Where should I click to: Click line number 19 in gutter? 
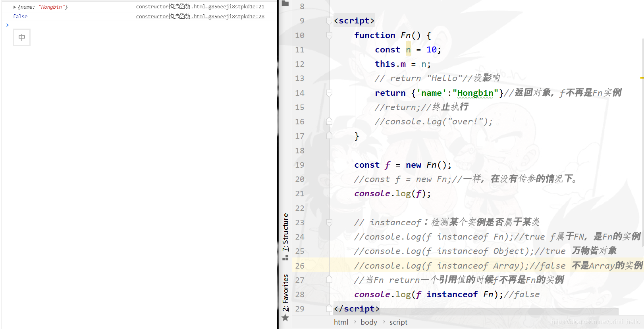[300, 165]
